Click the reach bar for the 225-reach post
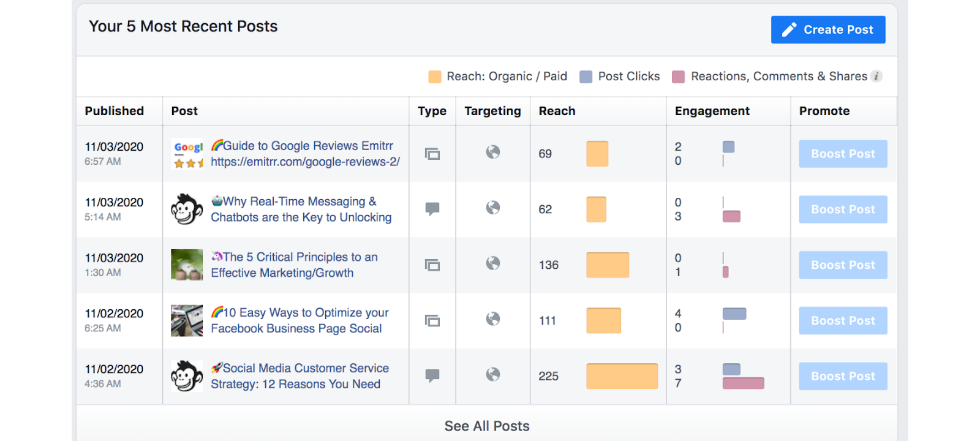The image size is (980, 441). [x=622, y=376]
